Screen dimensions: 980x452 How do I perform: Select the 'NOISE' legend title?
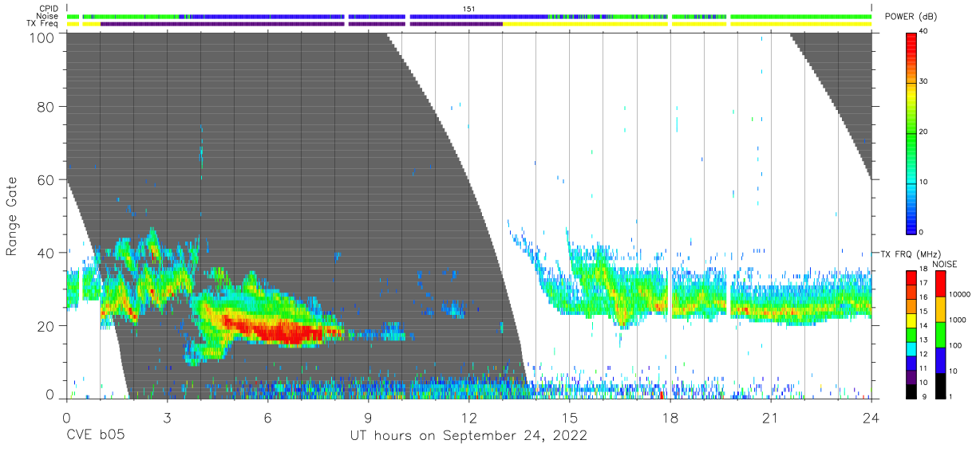[944, 264]
